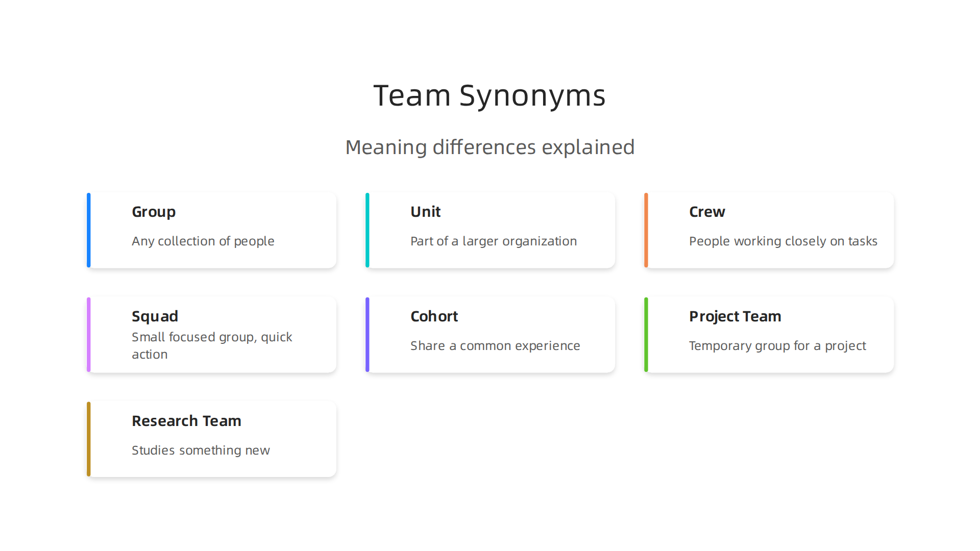Select the 'Cohort' card heading
Screen dimensions: 980x551
point(434,316)
